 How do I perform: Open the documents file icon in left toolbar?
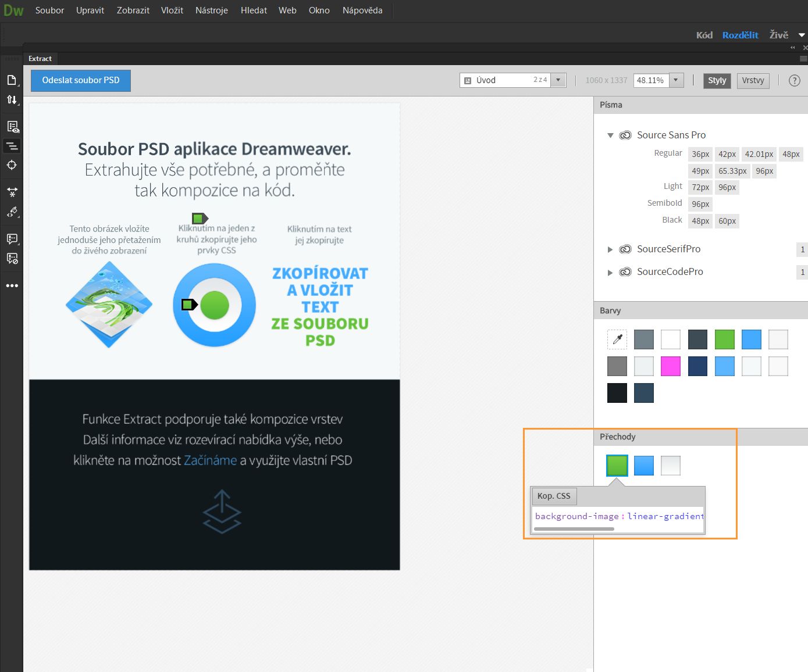coord(12,80)
